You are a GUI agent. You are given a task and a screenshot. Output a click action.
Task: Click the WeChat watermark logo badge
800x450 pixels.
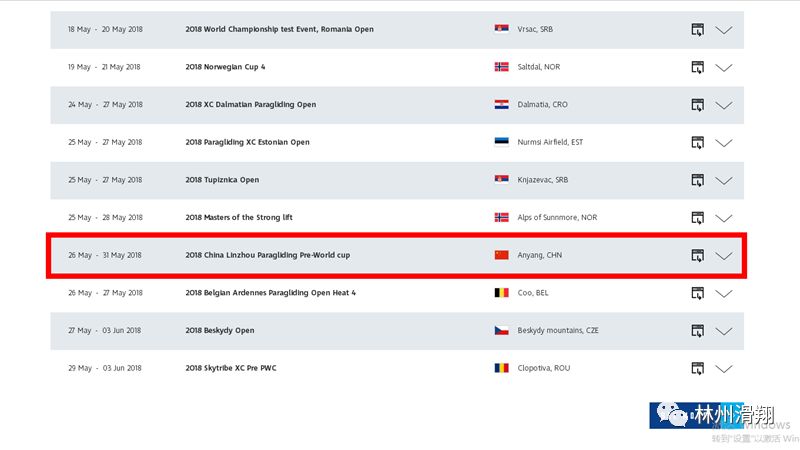(x=696, y=415)
